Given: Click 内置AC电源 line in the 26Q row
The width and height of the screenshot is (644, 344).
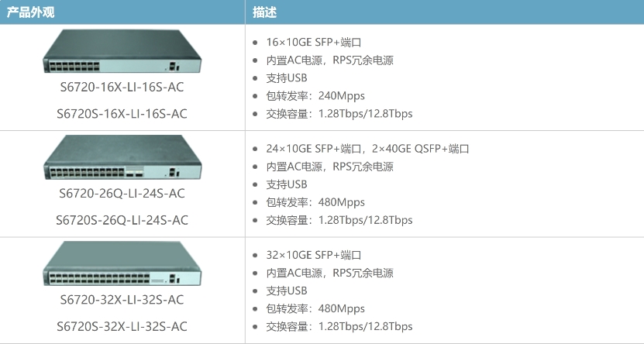Looking at the screenshot, I should (330, 167).
